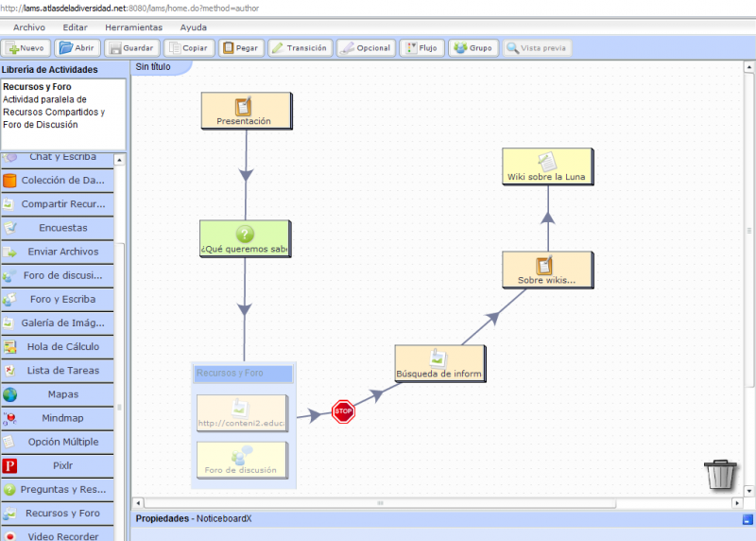The image size is (756, 541).
Task: Select the Recursos y Foro canvas header
Action: [x=244, y=374]
